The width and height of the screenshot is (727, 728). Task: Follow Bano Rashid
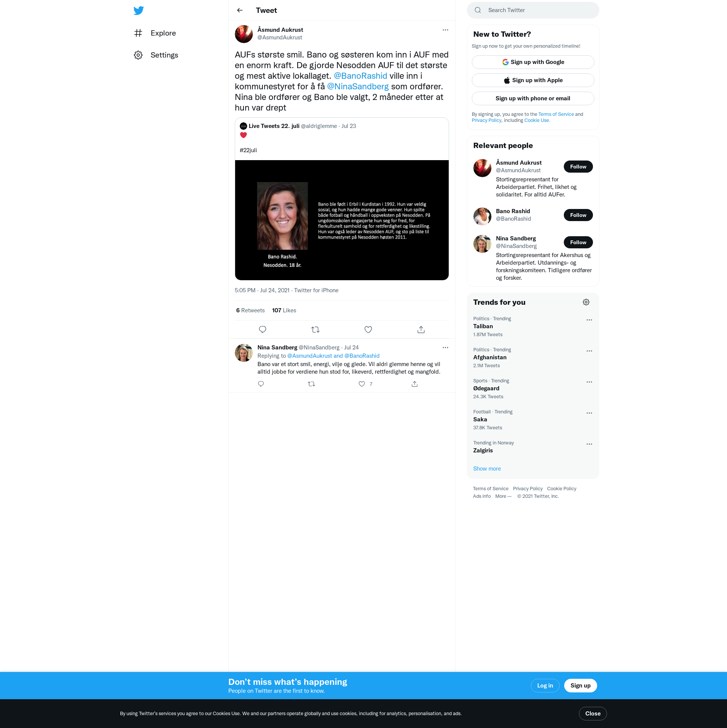(x=578, y=215)
